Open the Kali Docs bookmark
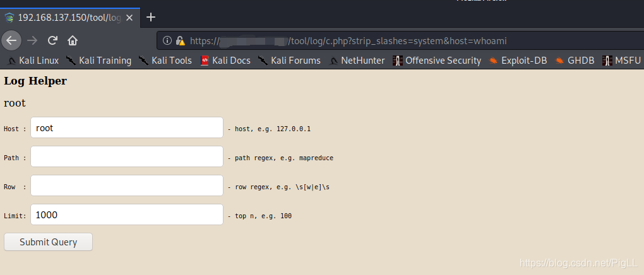Screen dimensions: 644x275 [x=225, y=61]
